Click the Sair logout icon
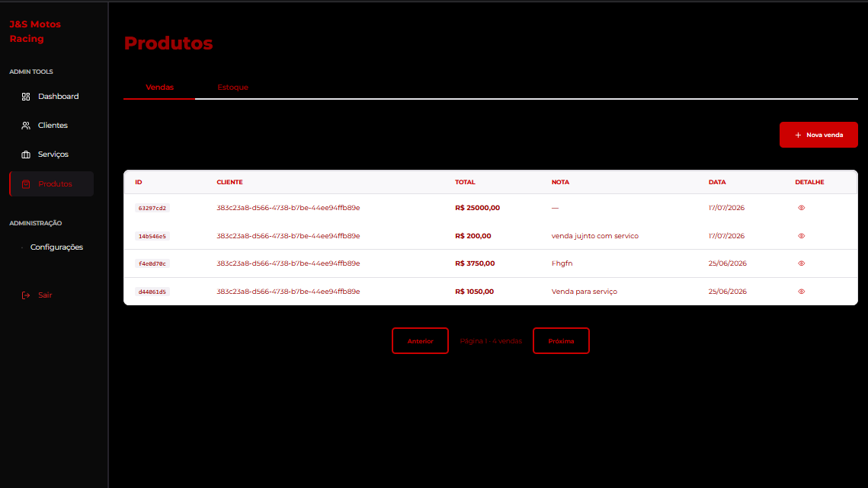The width and height of the screenshot is (868, 488). 26,295
